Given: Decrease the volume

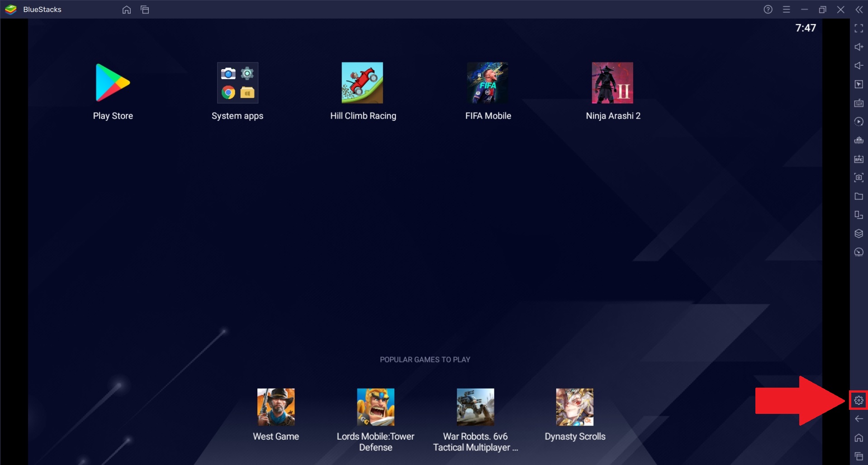Looking at the screenshot, I should [x=858, y=66].
